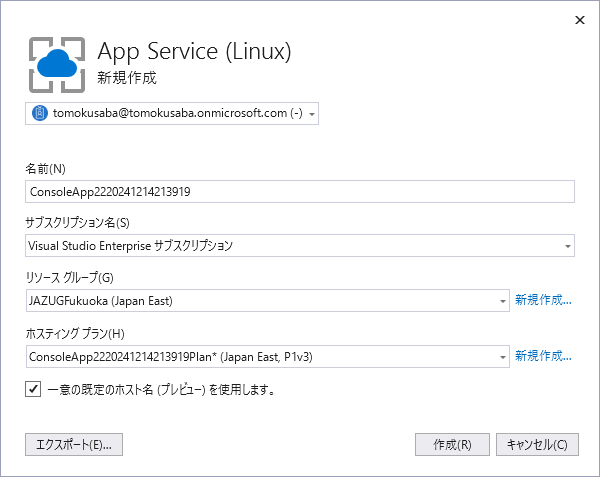The height and width of the screenshot is (477, 600).
Task: Click the 名前(N) field label
Action: (x=46, y=168)
